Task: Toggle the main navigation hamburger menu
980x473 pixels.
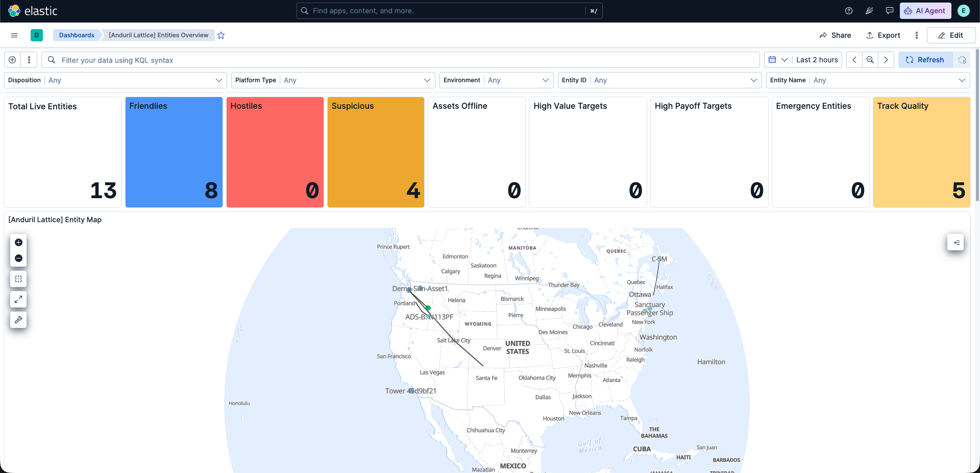Action: [x=14, y=35]
